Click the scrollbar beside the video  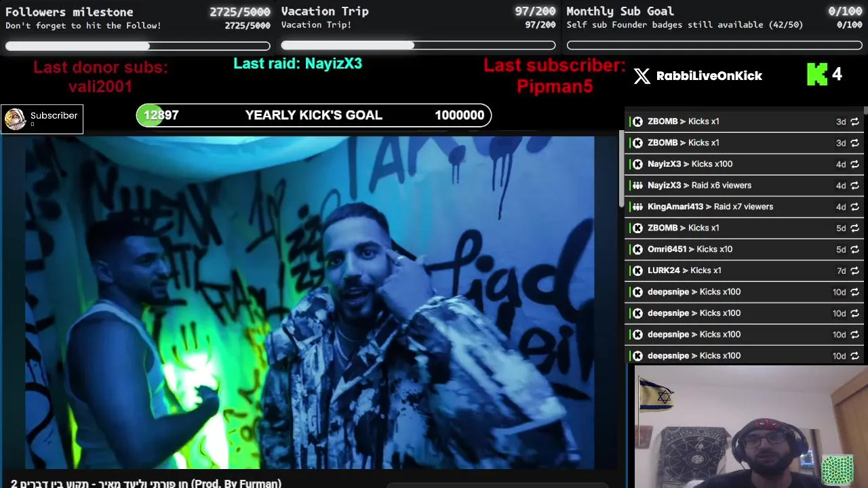click(x=621, y=168)
